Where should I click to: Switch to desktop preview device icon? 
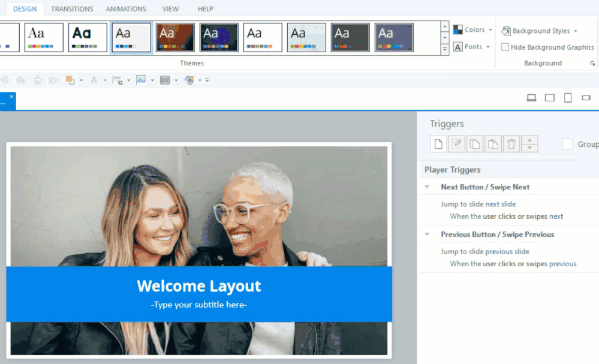coord(531,98)
